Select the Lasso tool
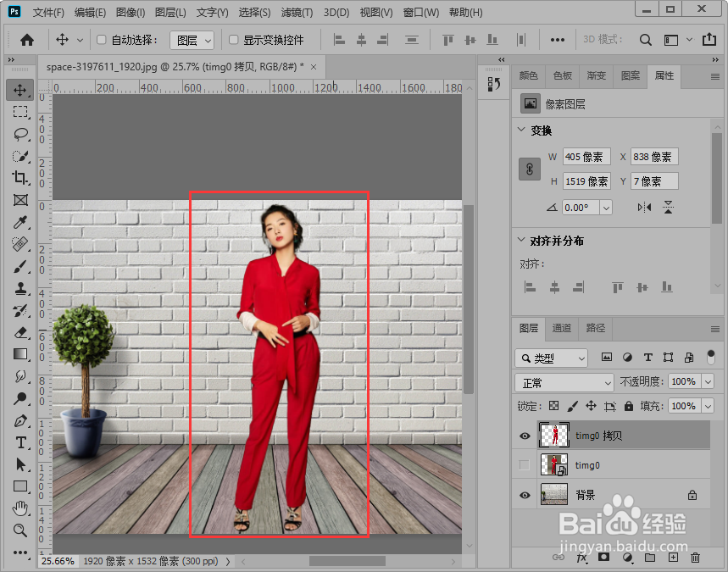The width and height of the screenshot is (728, 572). (20, 134)
